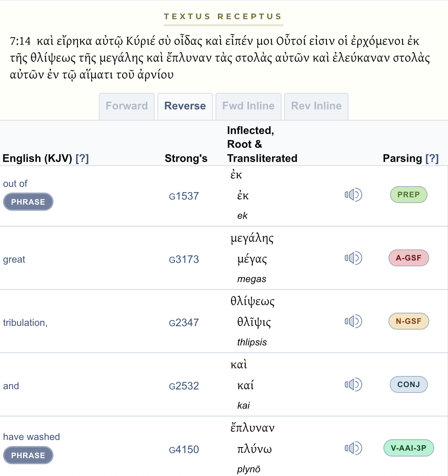
Task: Play audio pronunciation for καί
Action: [x=353, y=384]
